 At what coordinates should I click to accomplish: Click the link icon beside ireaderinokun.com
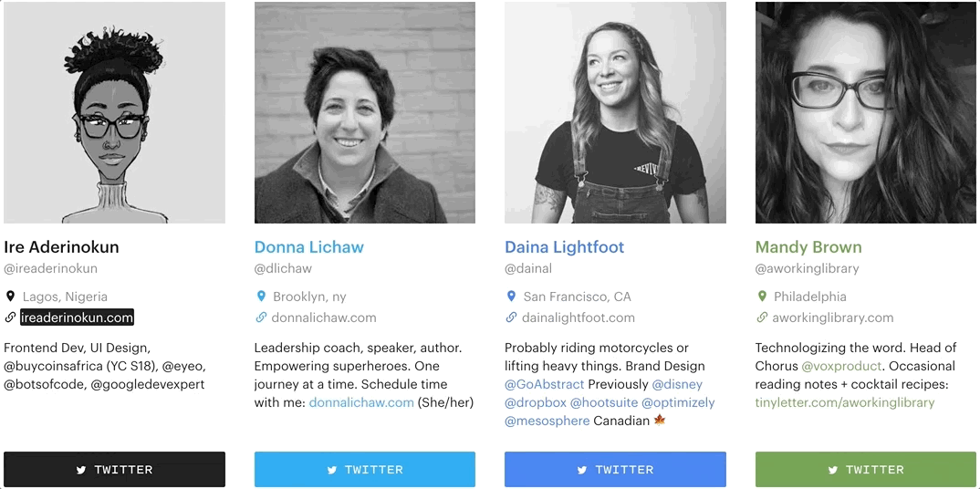[x=10, y=317]
